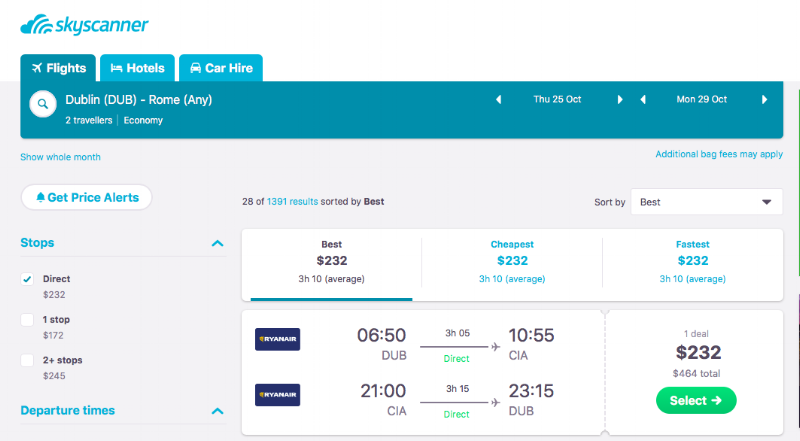Go to previous departure date arrow
The width and height of the screenshot is (800, 441).
tap(498, 100)
